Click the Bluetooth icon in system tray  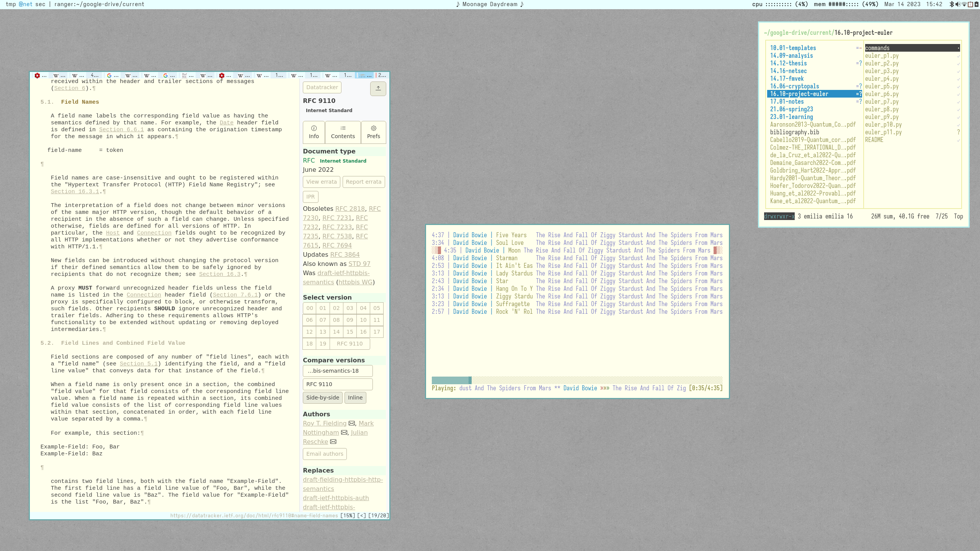(952, 4)
